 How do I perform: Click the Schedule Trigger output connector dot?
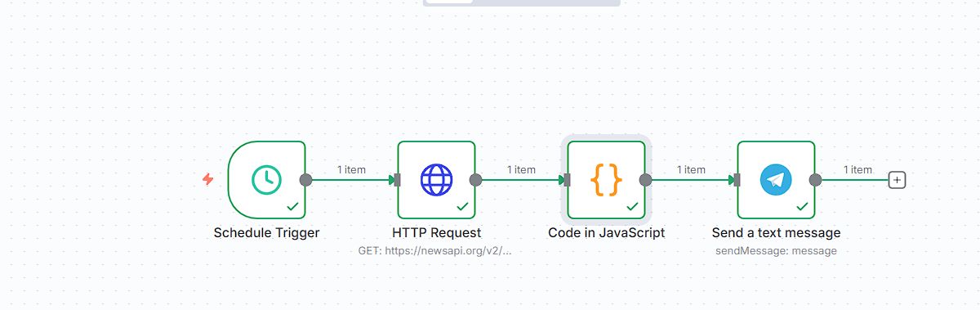pyautogui.click(x=305, y=180)
